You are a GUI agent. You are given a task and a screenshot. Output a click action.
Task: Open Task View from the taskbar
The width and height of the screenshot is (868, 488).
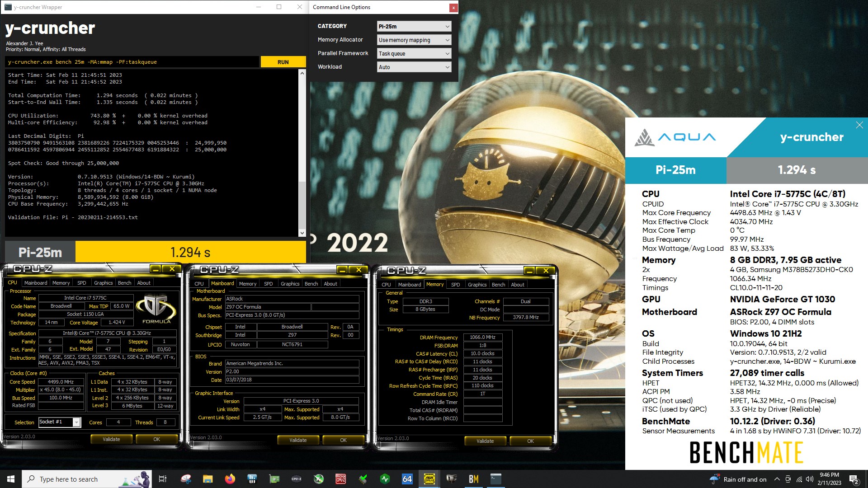pyautogui.click(x=163, y=479)
